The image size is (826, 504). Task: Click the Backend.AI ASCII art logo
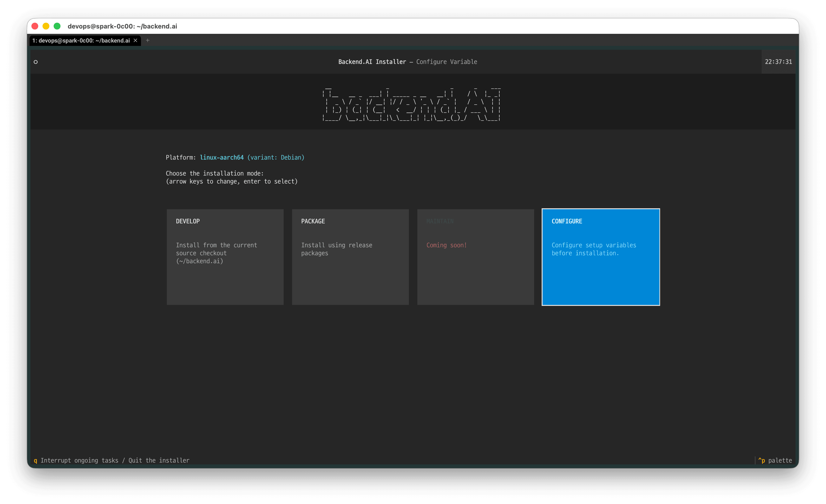411,104
